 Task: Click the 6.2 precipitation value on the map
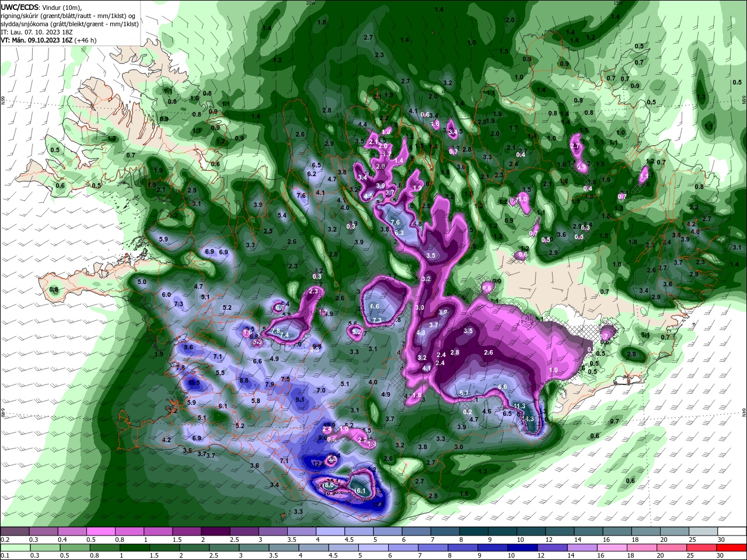(x=312, y=174)
